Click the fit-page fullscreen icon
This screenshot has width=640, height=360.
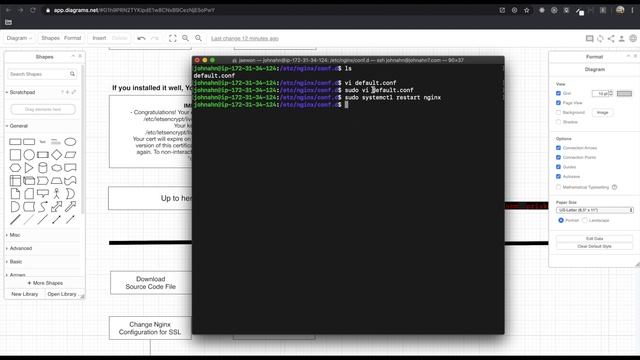(173, 38)
